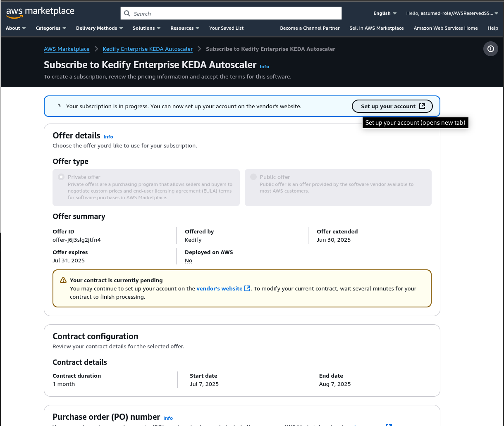Click the Offered by value Kedify
Viewport: 504px width, 426px height.
coord(193,240)
